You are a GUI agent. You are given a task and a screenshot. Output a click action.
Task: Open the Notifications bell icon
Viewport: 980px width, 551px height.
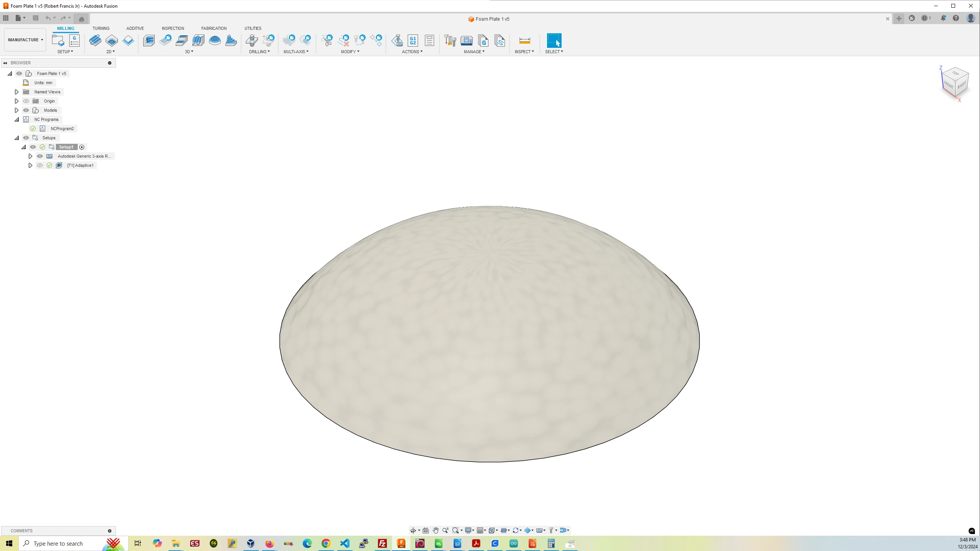click(943, 18)
